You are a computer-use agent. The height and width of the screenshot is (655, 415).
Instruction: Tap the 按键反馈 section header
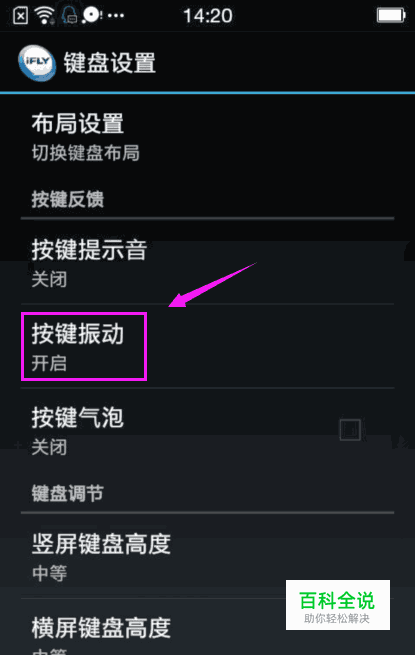pos(68,199)
